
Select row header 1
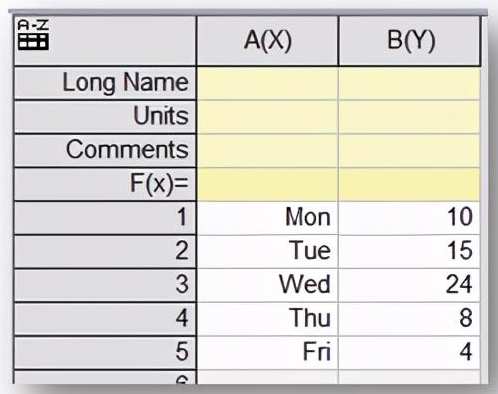tap(105, 218)
